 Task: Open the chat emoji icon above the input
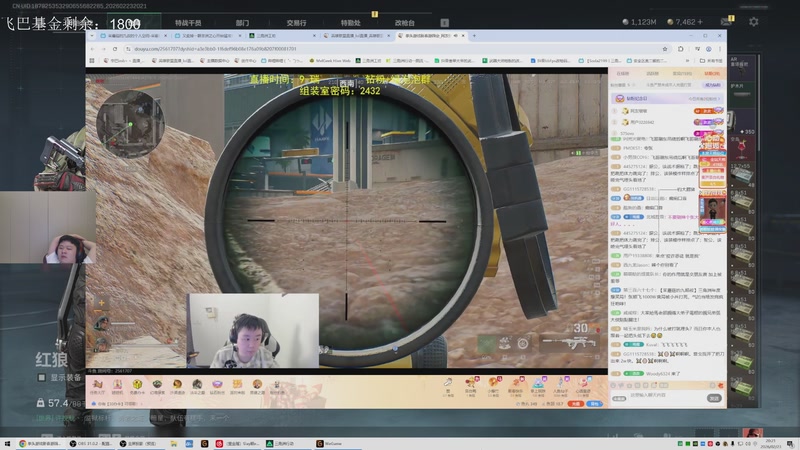coord(614,385)
